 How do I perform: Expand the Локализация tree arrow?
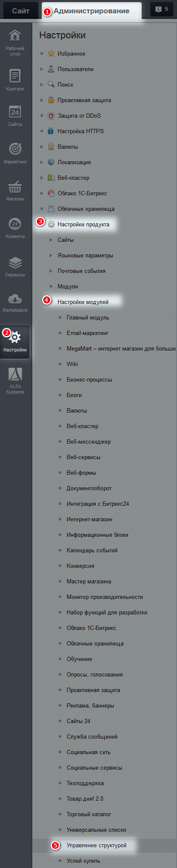(42, 162)
